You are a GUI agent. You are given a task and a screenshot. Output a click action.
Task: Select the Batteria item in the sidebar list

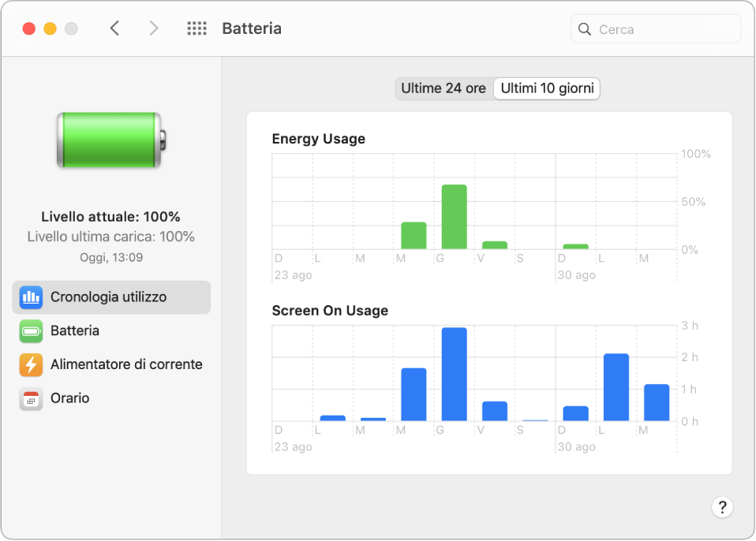(77, 331)
